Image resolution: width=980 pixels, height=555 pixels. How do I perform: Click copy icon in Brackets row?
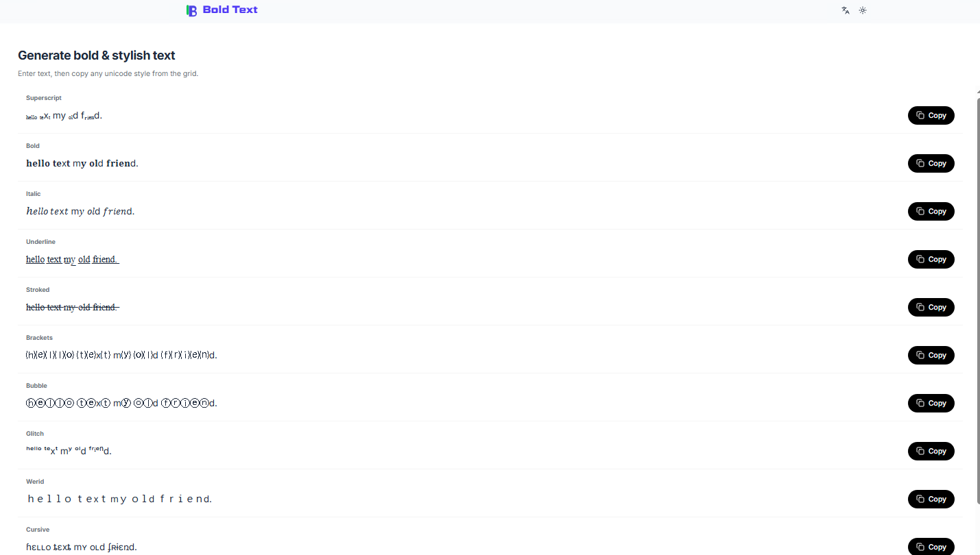(920, 356)
